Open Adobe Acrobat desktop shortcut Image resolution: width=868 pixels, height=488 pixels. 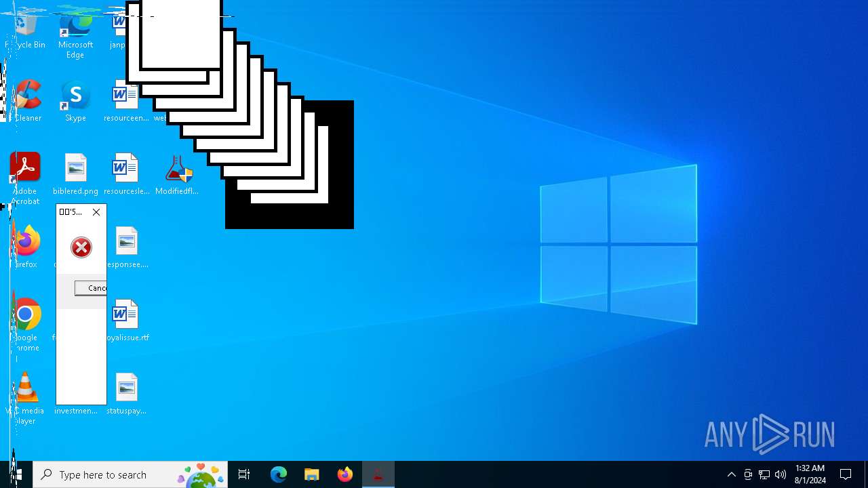point(25,179)
